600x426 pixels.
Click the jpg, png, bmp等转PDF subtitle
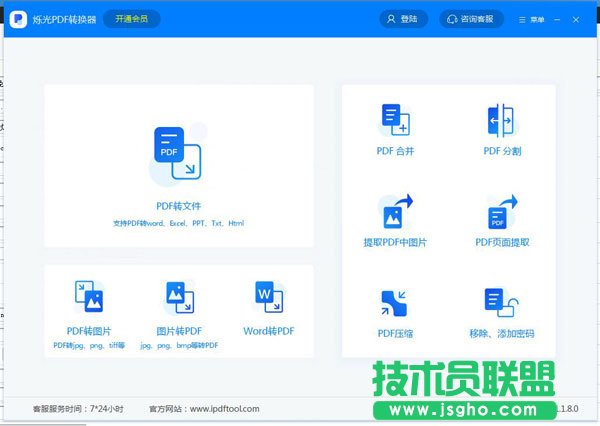179,345
